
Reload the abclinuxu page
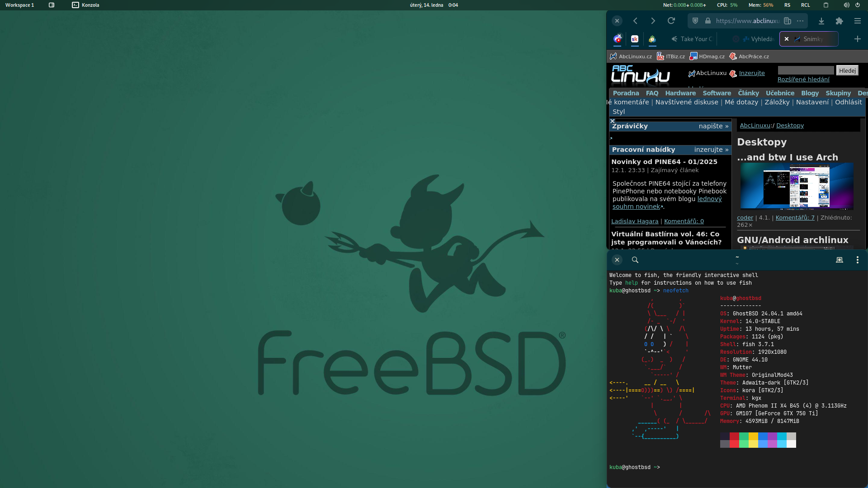tap(671, 21)
